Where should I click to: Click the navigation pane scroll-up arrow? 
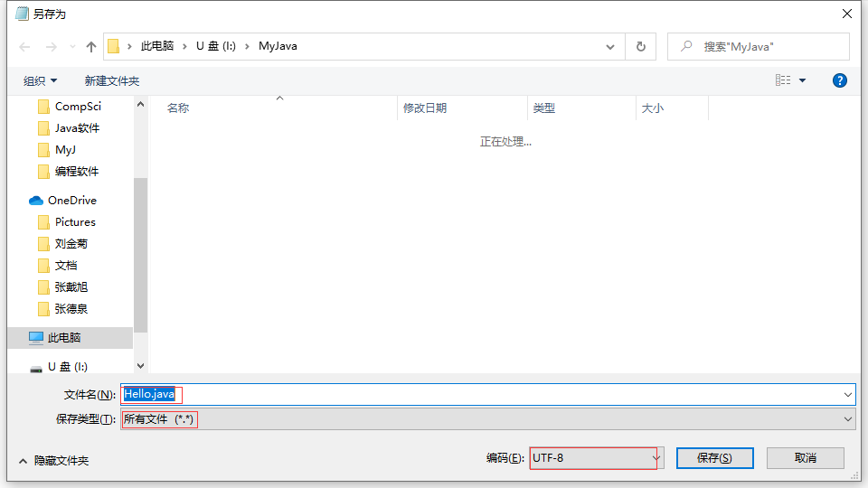coord(141,104)
